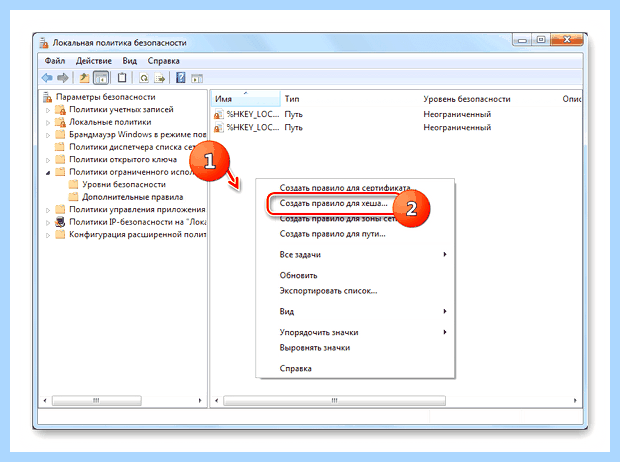Image resolution: width=620 pixels, height=462 pixels.
Task: Click first row Неограниченный security level
Action: [457, 114]
